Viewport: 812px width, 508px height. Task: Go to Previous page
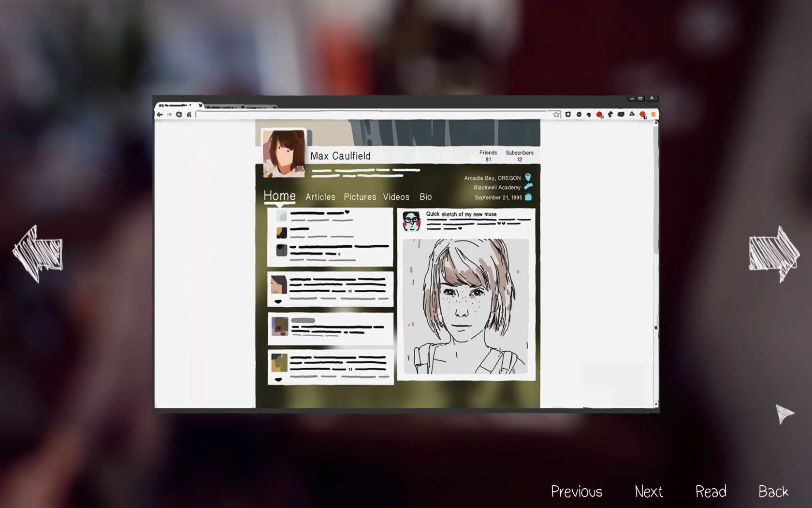tap(577, 492)
